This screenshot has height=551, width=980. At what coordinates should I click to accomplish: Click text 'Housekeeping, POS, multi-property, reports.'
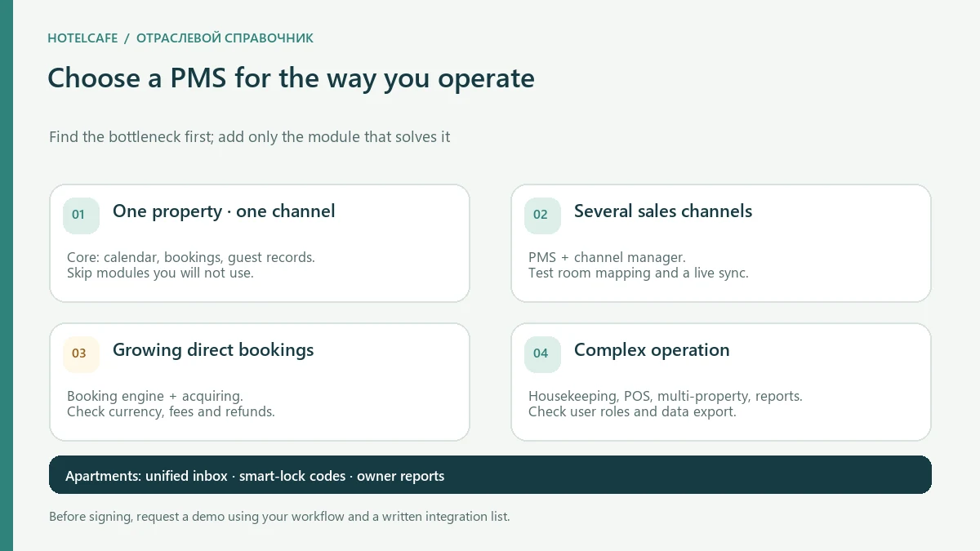click(666, 396)
